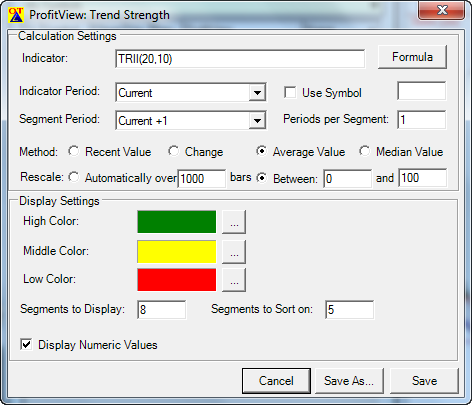Click the Cancel button

276,381
